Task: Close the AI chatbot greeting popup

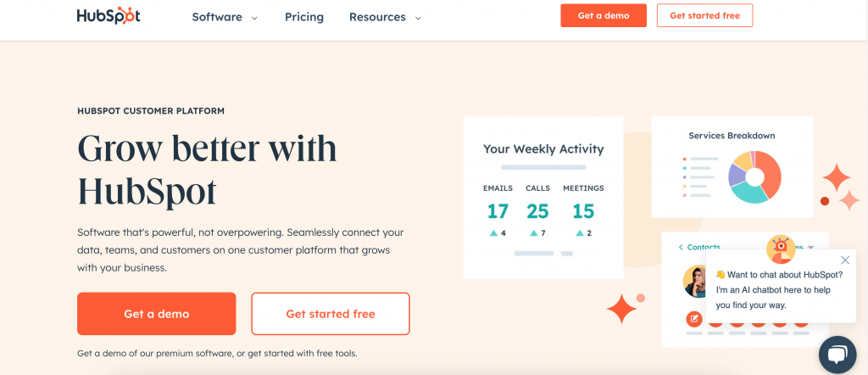Action: [844, 260]
